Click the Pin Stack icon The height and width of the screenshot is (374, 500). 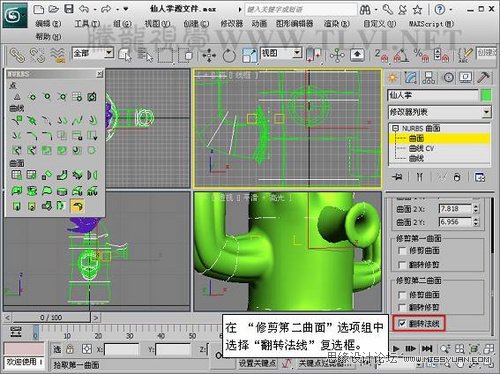(397, 177)
